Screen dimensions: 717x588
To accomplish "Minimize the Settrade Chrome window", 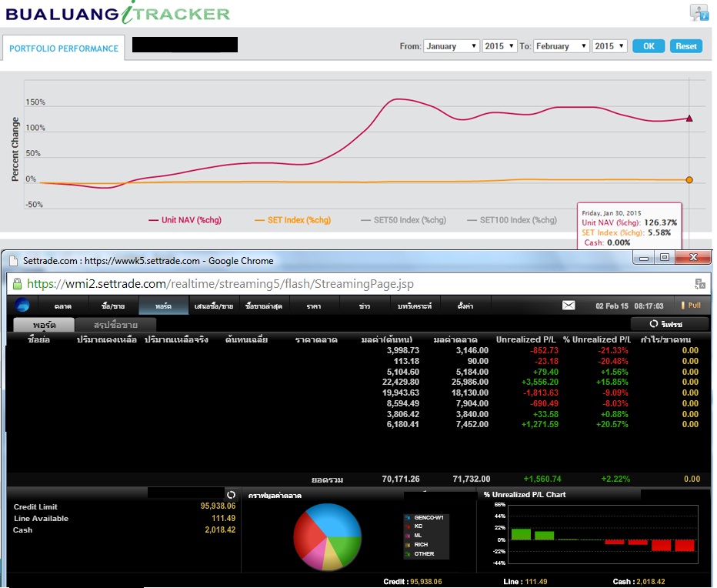I will (644, 258).
